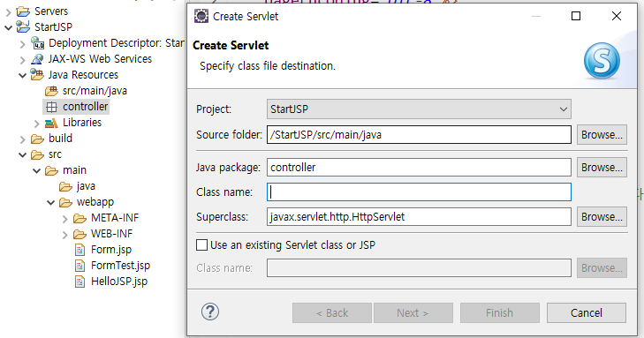Select the controller package label
This screenshot has height=338, width=644.
(x=85, y=107)
